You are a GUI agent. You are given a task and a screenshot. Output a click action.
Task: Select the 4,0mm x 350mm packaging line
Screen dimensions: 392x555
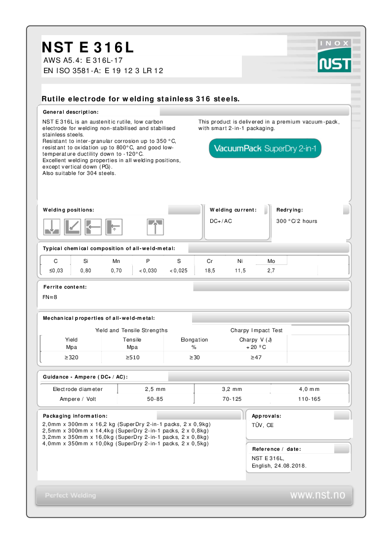[x=125, y=443]
